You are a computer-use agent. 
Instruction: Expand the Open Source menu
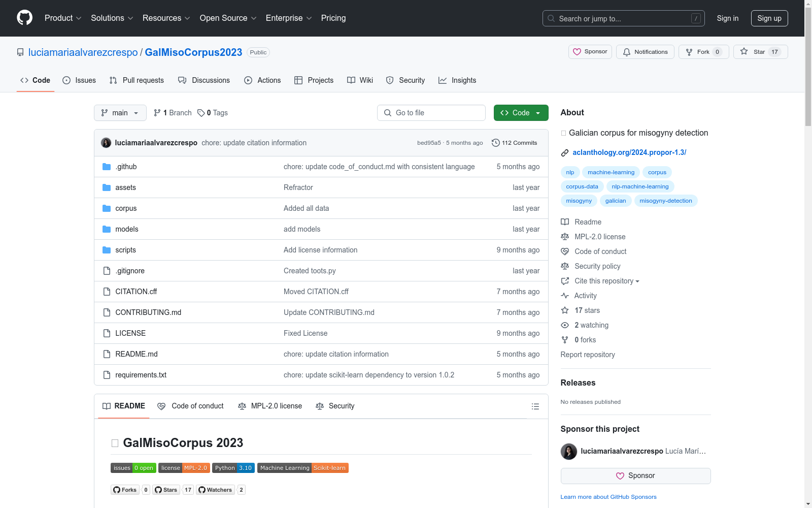[228, 18]
